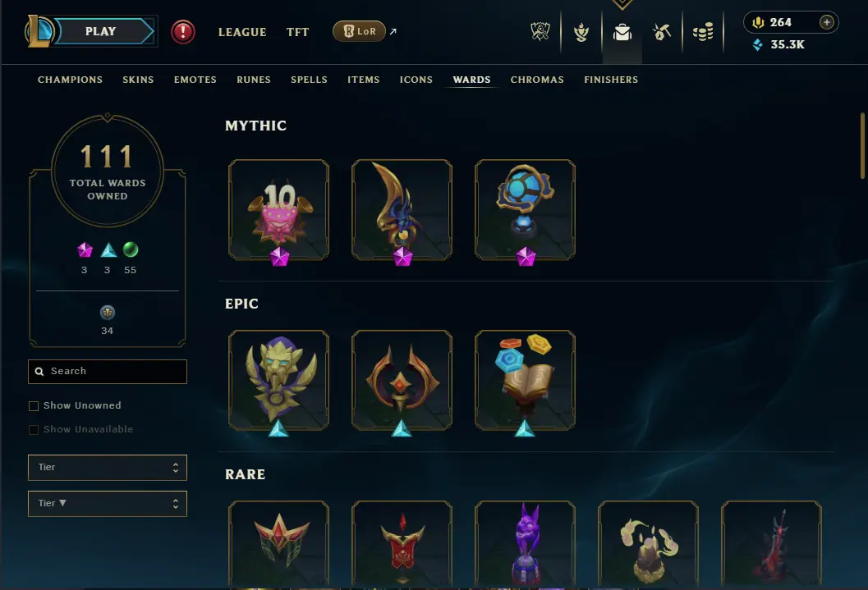Open the Collection backpack icon

click(x=622, y=32)
